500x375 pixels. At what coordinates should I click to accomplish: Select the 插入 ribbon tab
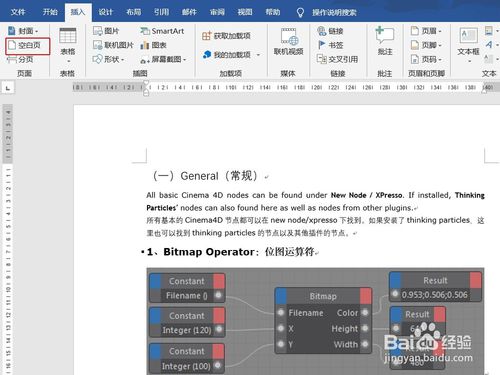tap(78, 12)
